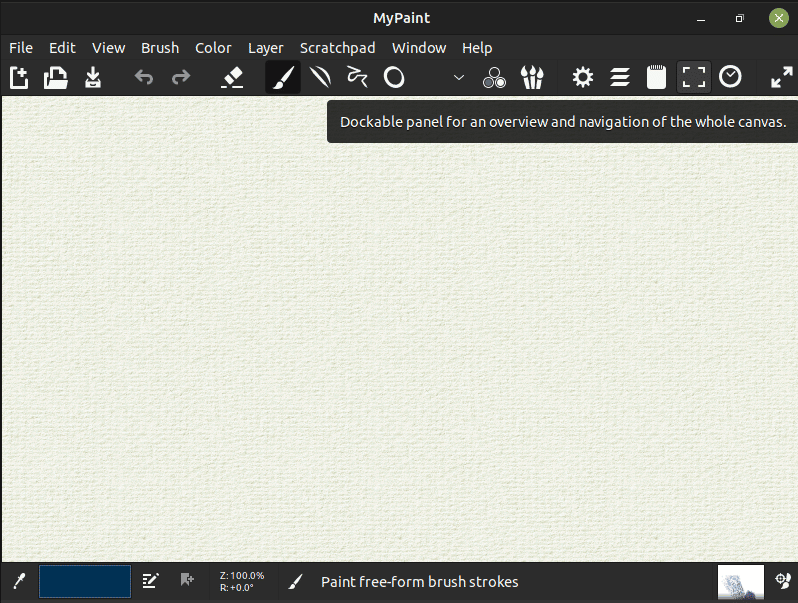Screen dimensions: 798x603
Task: Open the Edit menu
Action: click(62, 48)
